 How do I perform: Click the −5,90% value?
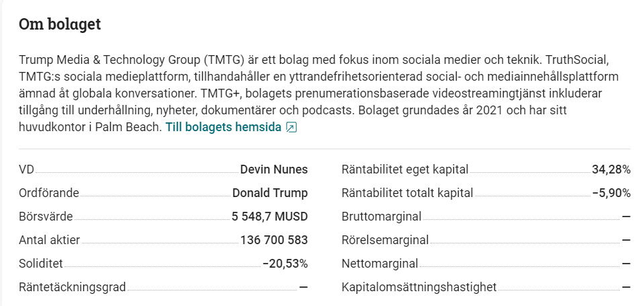pos(611,193)
